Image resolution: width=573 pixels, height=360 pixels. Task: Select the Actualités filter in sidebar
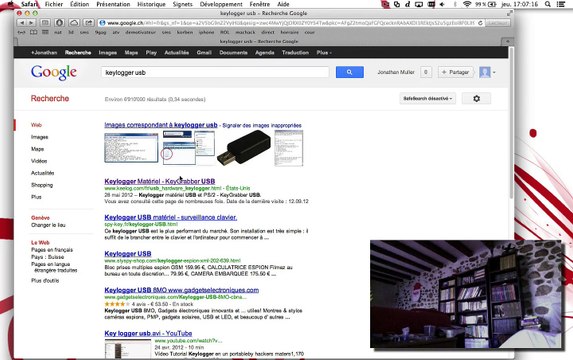[x=42, y=173]
